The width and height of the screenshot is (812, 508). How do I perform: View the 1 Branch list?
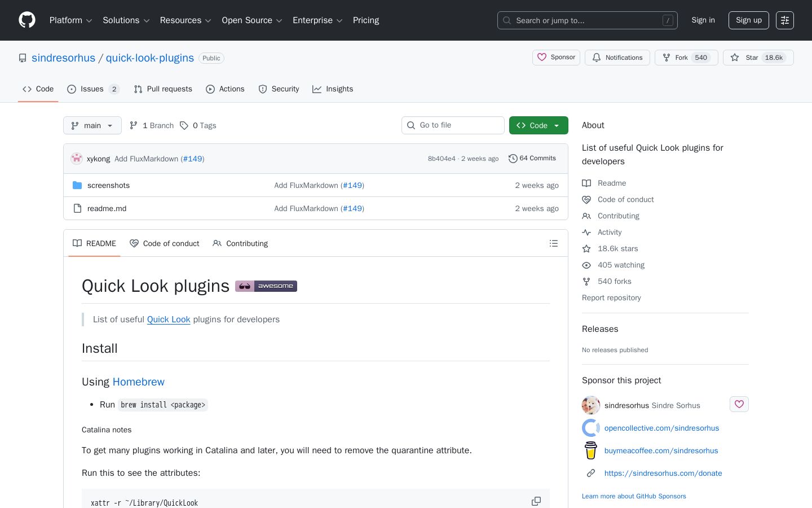tap(152, 125)
